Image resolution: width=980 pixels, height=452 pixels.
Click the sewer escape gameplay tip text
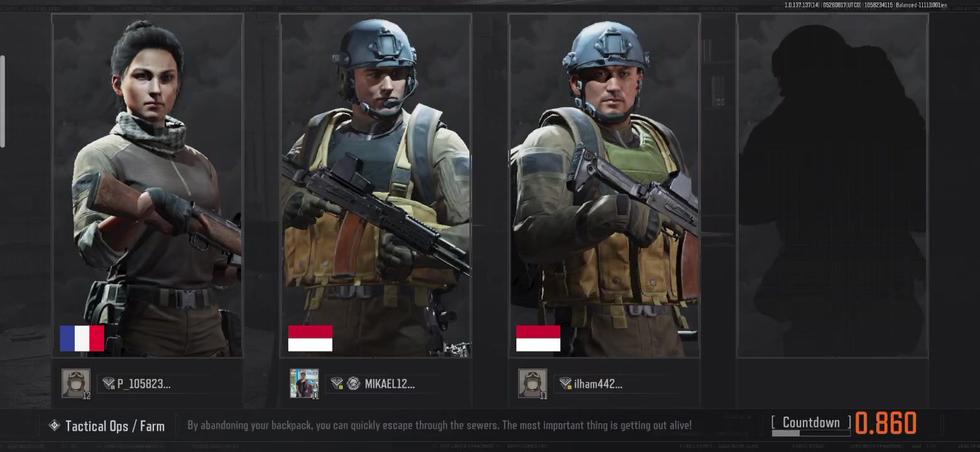pyautogui.click(x=439, y=426)
